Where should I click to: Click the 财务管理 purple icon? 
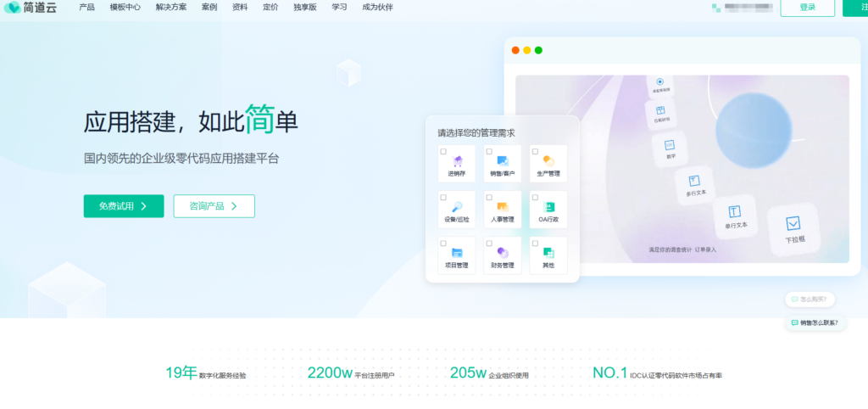503,252
